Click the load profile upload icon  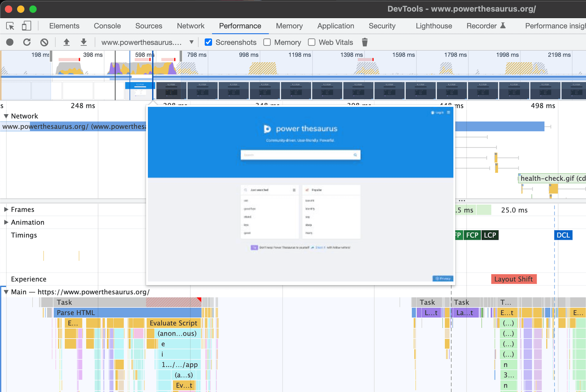pos(66,42)
